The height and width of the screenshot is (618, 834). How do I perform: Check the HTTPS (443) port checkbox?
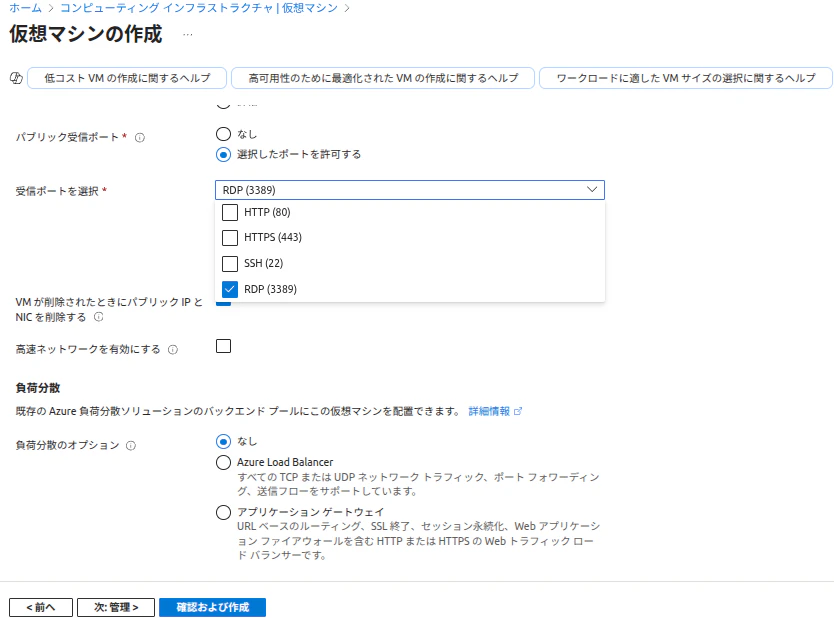[230, 237]
